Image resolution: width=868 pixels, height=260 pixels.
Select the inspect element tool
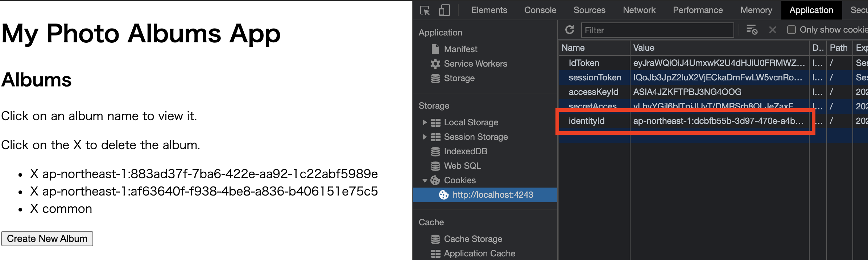pos(425,10)
